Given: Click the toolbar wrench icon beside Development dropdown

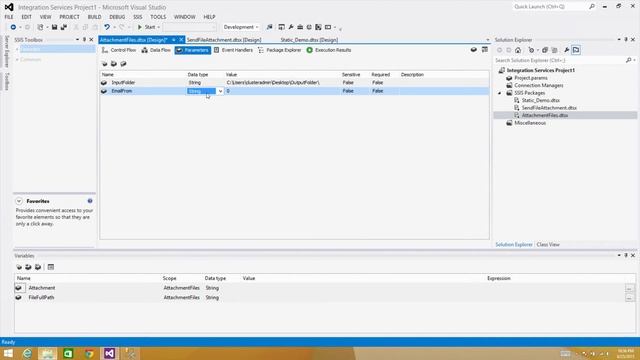Looking at the screenshot, I should [291, 27].
